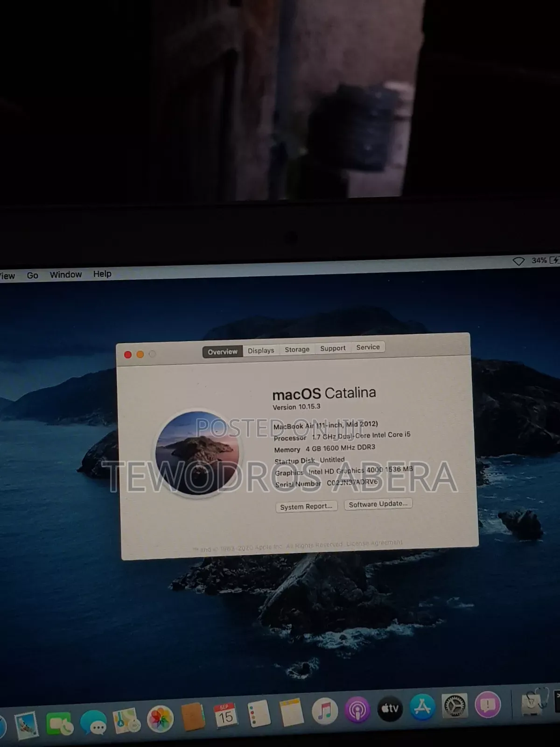Open the License Agreement link
The image size is (560, 747).
tap(374, 543)
